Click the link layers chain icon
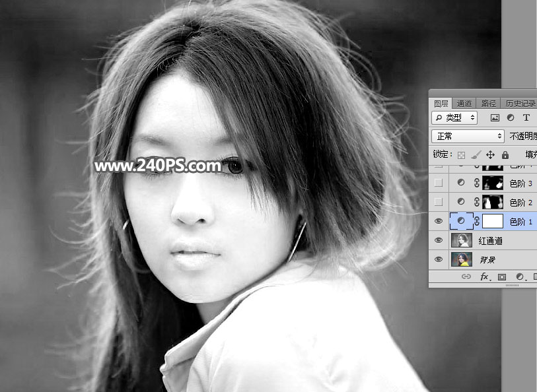The width and height of the screenshot is (537, 392). click(x=466, y=277)
